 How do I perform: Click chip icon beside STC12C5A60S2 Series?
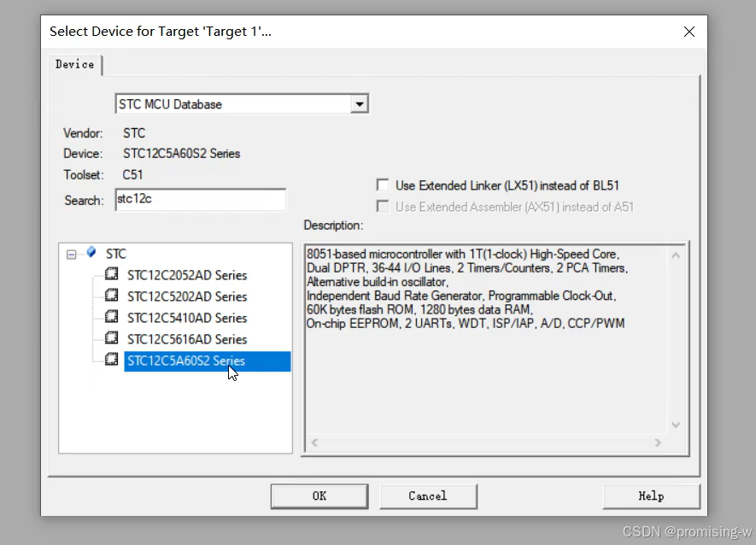(x=111, y=360)
